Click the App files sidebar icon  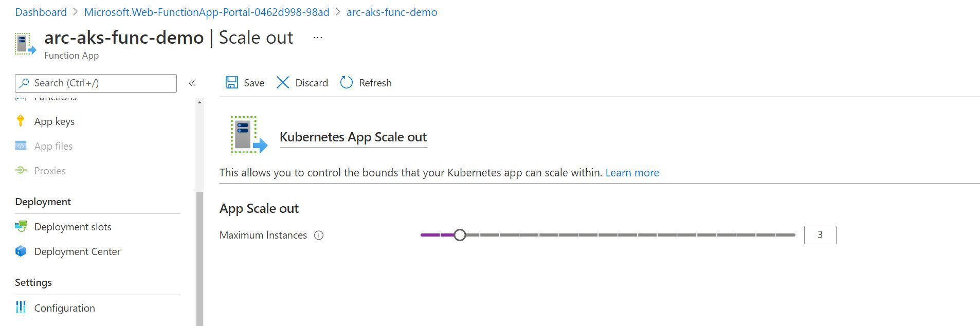coord(21,146)
